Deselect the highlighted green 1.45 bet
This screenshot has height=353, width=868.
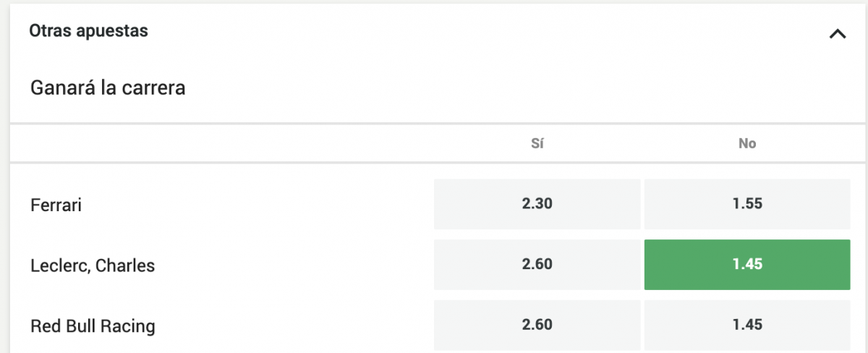(747, 265)
